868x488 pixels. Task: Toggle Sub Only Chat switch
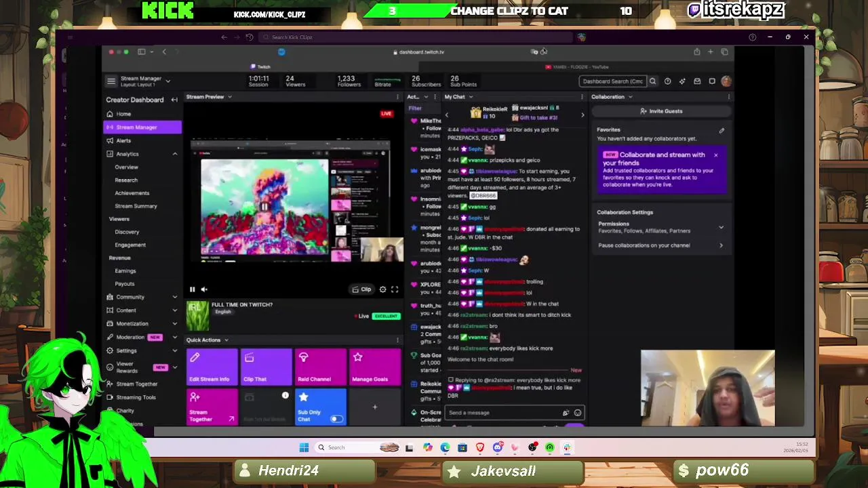(336, 419)
